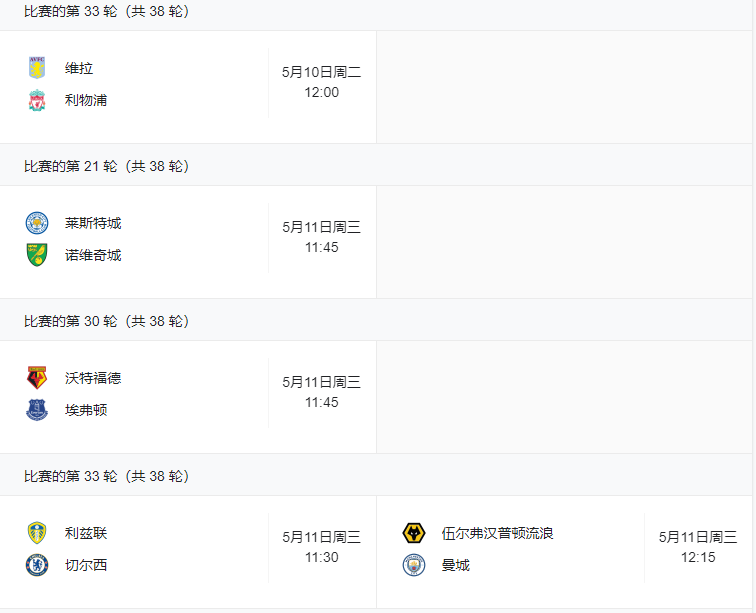
Task: Open the 利兹联 vs 切尔西 11:30 time
Action: [x=322, y=547]
